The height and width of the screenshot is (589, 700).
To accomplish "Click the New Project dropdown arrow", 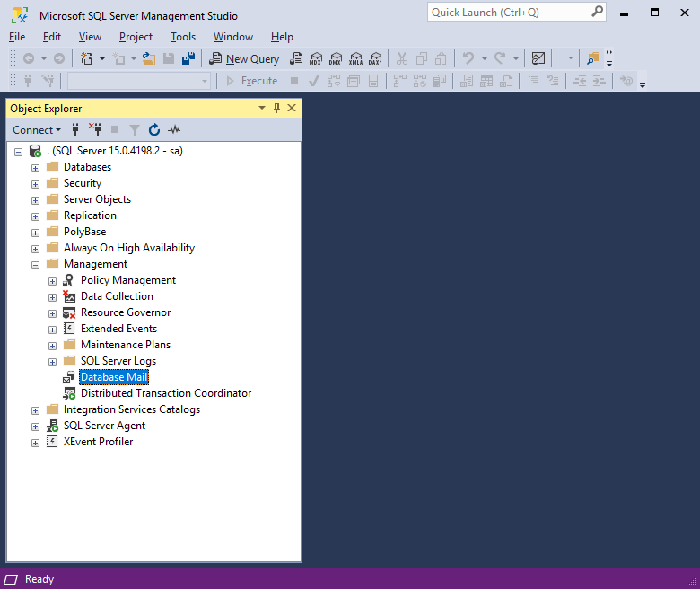I will coord(101,58).
